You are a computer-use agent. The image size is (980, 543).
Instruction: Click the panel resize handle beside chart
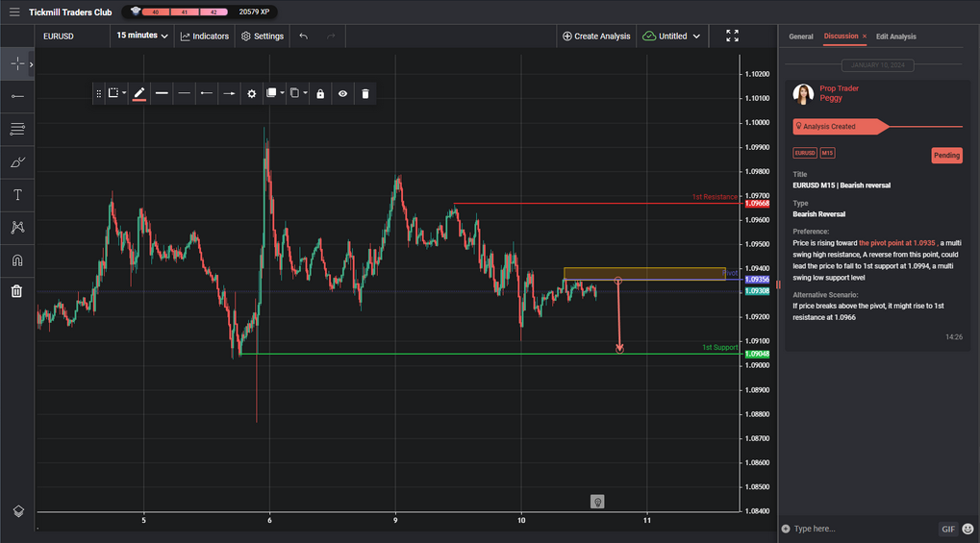tap(778, 284)
